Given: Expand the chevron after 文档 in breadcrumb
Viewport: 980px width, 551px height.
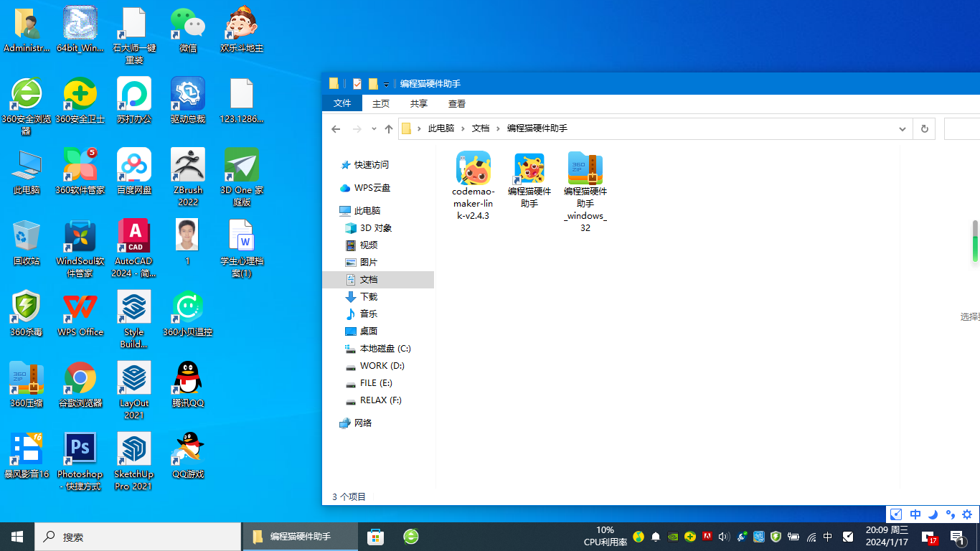Looking at the screenshot, I should tap(499, 128).
